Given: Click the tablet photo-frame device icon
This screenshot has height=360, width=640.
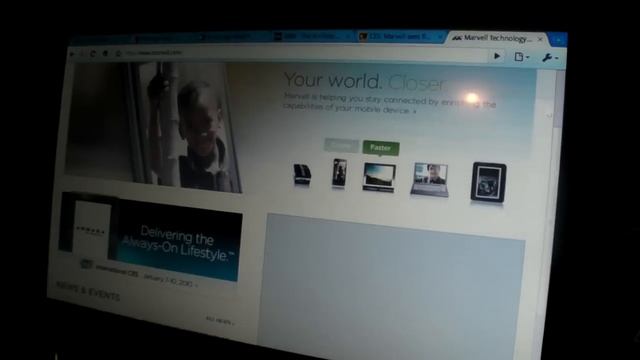Looking at the screenshot, I should (x=488, y=182).
